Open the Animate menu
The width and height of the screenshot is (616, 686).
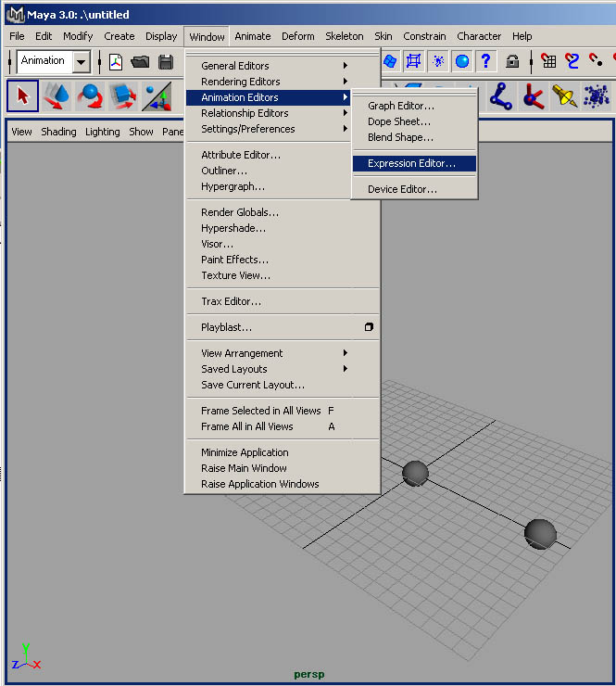point(253,36)
